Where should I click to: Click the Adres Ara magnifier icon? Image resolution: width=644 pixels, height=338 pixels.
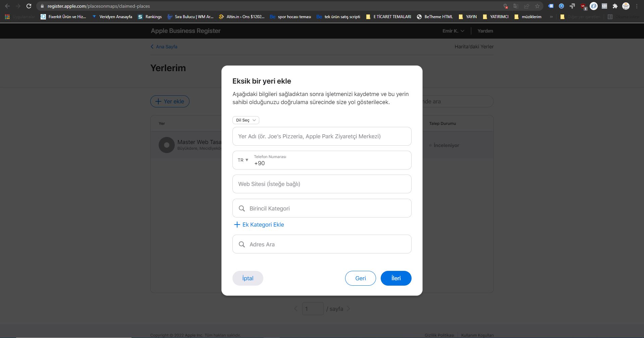tap(241, 244)
